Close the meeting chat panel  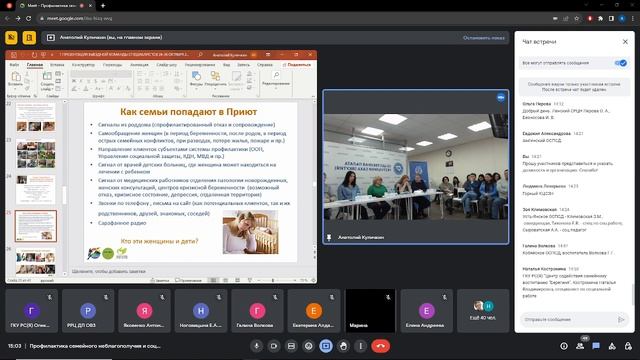pos(625,42)
